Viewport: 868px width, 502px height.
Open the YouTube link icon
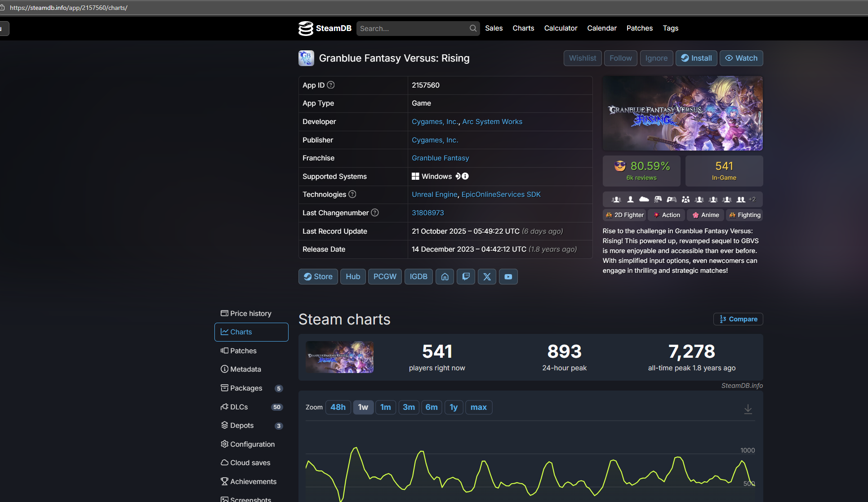click(508, 277)
